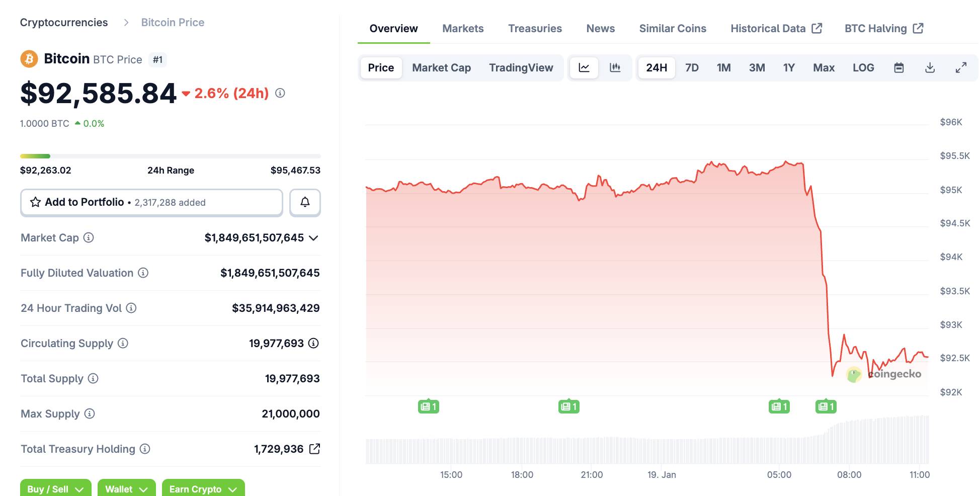Set a price alert with the bell icon

(304, 202)
